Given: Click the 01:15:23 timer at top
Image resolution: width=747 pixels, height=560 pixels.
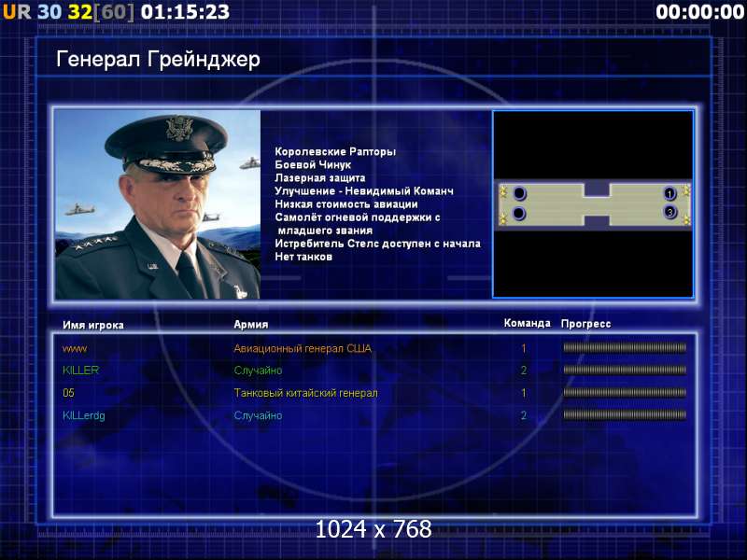Looking at the screenshot, I should tap(185, 12).
